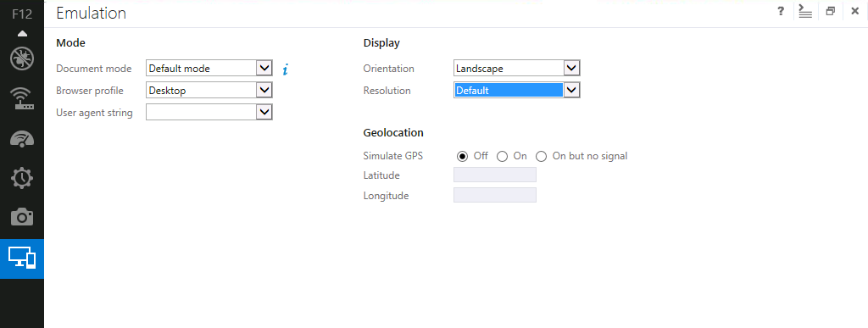
Task: Open the User agent string dropdown
Action: (x=209, y=112)
